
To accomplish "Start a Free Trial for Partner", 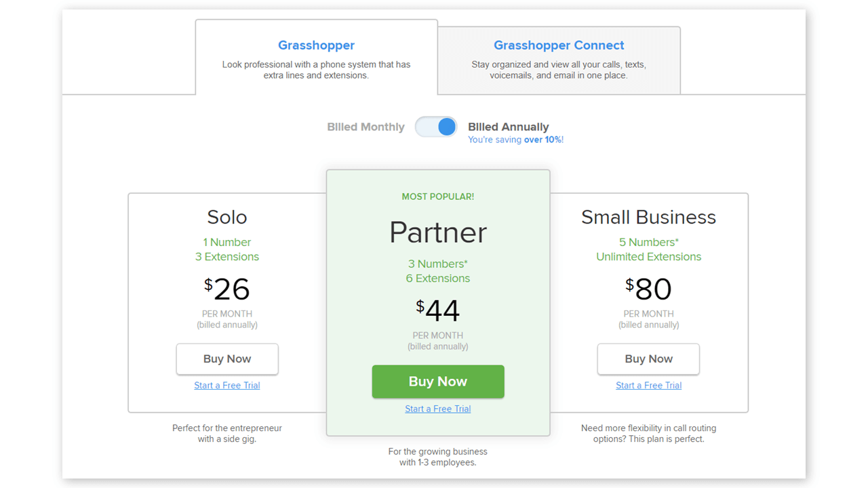I will coord(438,409).
